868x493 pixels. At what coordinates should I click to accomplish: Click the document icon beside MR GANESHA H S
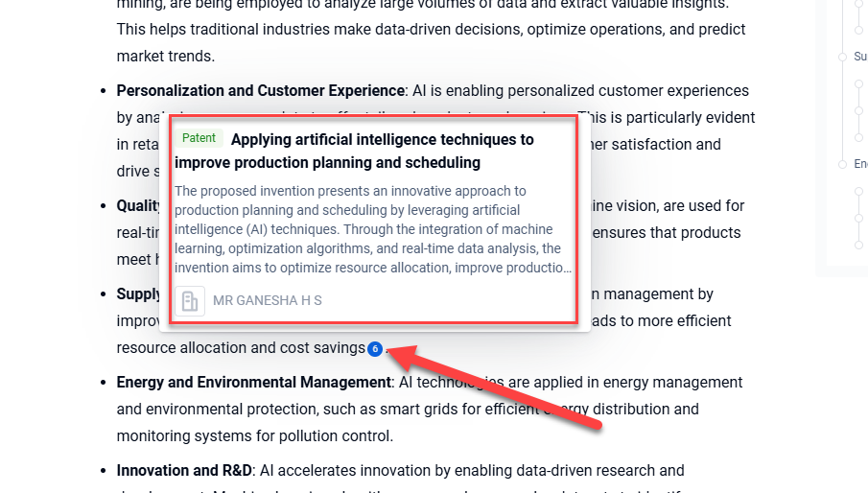[190, 300]
